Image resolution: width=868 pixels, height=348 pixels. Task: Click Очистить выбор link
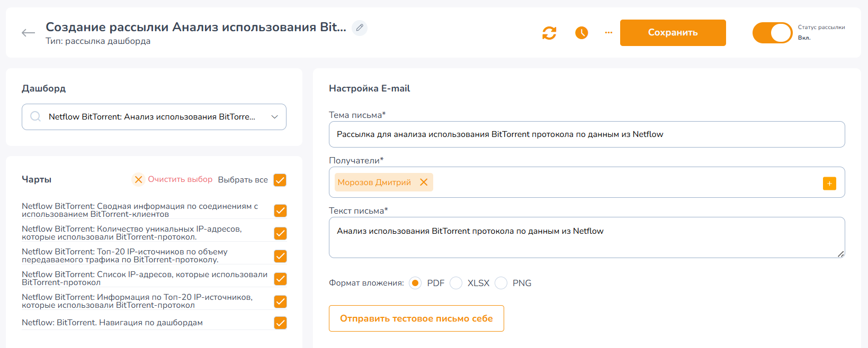pos(180,179)
